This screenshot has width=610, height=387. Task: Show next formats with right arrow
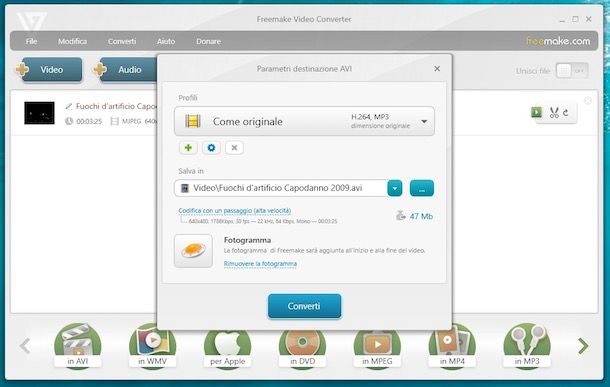coord(583,346)
